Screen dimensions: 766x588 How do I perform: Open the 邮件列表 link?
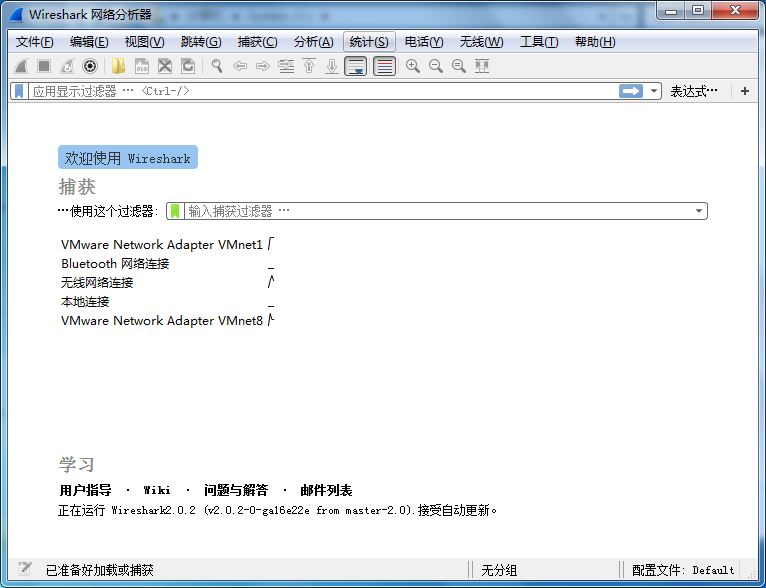point(326,490)
